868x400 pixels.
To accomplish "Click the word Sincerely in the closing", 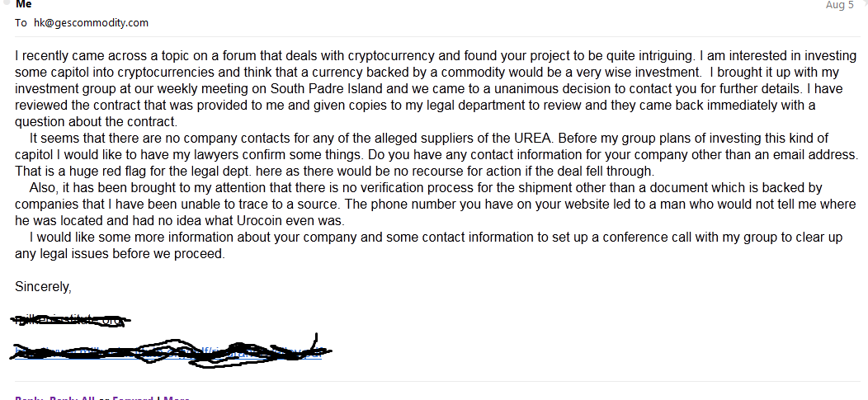I will pos(43,287).
